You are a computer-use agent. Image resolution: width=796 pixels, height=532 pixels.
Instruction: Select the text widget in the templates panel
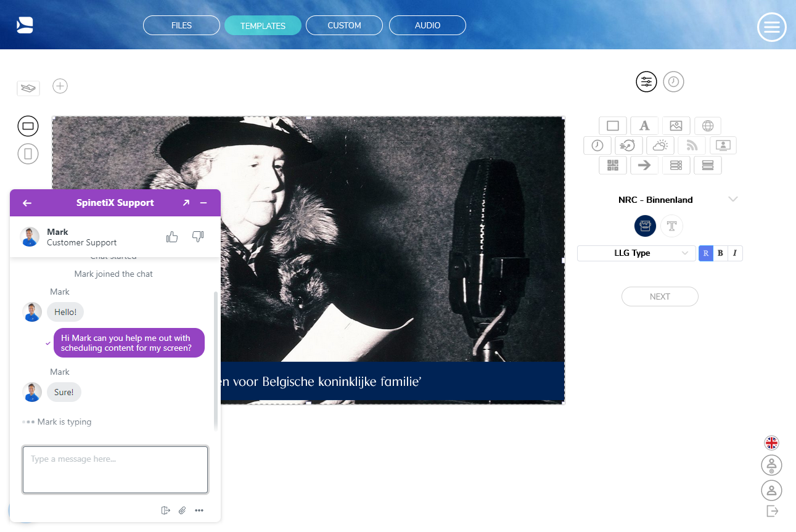point(644,126)
